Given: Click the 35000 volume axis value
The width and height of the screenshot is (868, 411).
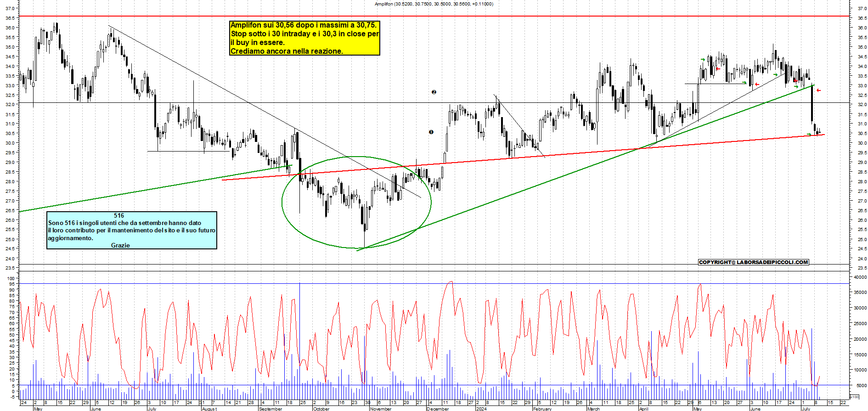Looking at the screenshot, I should pos(860,293).
